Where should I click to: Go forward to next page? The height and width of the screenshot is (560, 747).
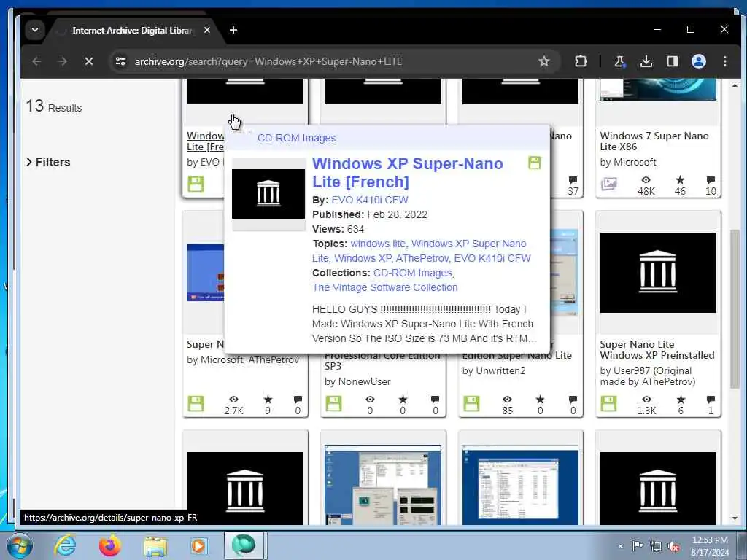pyautogui.click(x=63, y=61)
